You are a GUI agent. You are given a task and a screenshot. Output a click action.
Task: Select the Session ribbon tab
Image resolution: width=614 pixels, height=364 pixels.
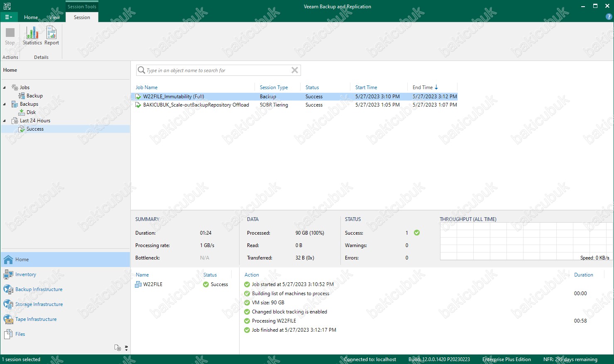82,17
